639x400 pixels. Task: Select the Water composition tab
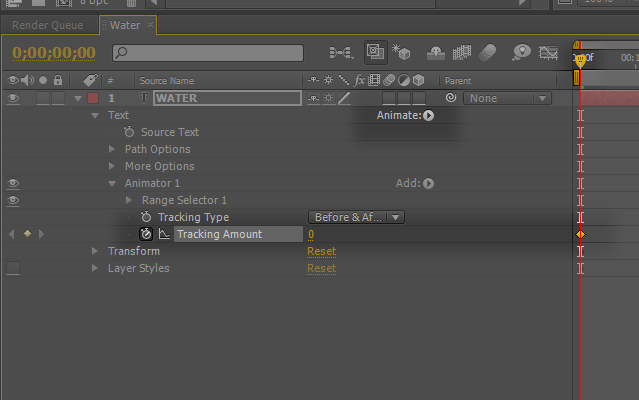(125, 25)
